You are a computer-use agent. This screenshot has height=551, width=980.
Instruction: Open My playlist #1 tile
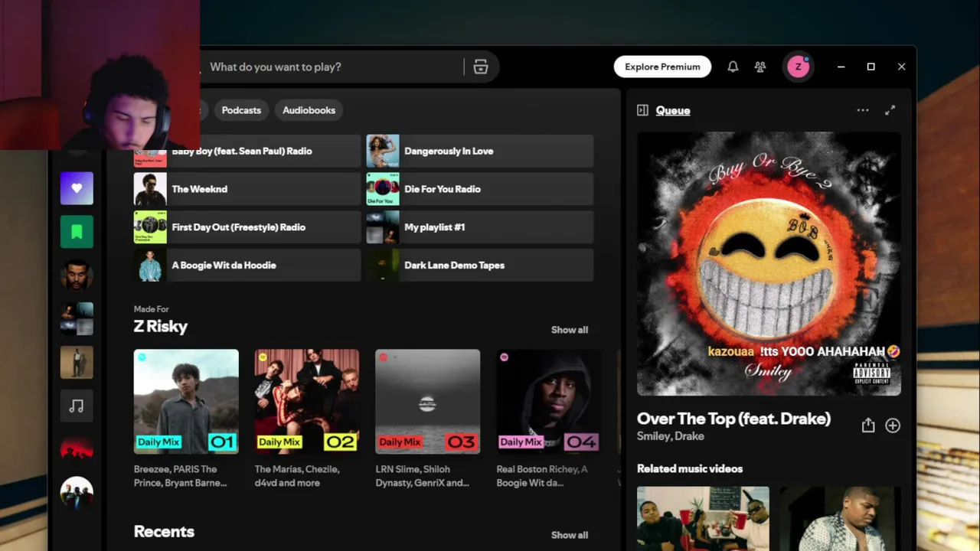click(x=480, y=227)
